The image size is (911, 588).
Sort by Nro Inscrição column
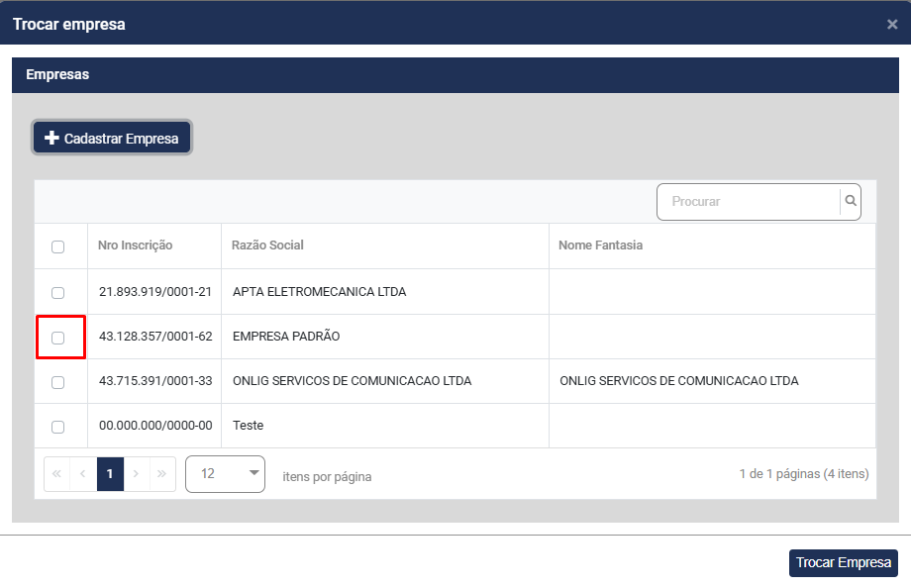[x=136, y=245]
